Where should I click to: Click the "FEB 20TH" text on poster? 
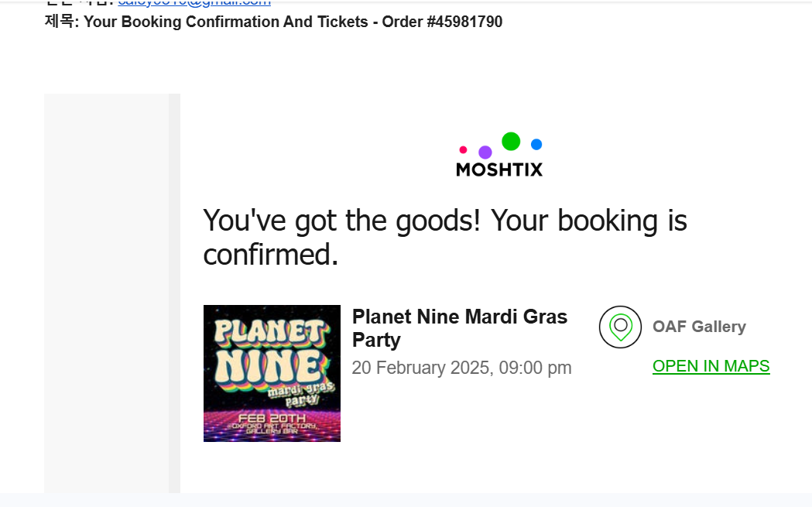(272, 419)
